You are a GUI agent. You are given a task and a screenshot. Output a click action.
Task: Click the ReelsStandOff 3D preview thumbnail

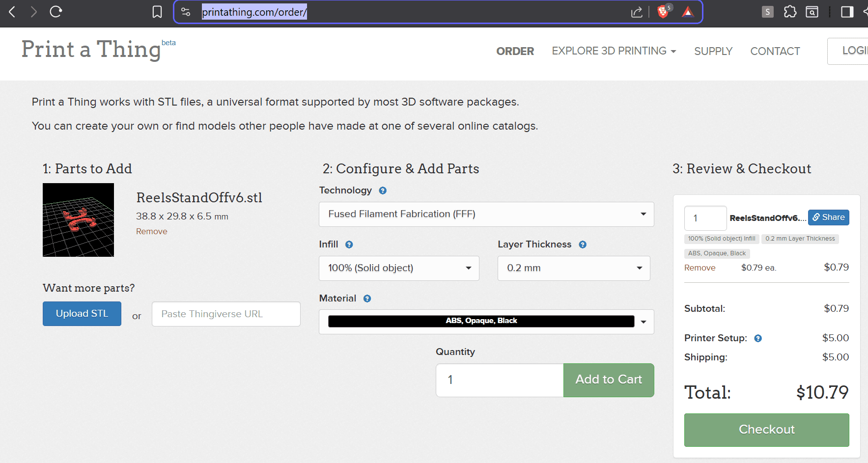tap(79, 220)
